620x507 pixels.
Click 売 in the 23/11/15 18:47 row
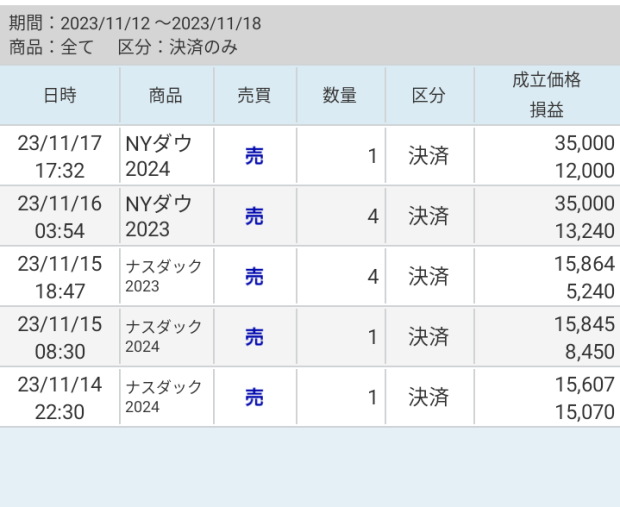click(255, 277)
